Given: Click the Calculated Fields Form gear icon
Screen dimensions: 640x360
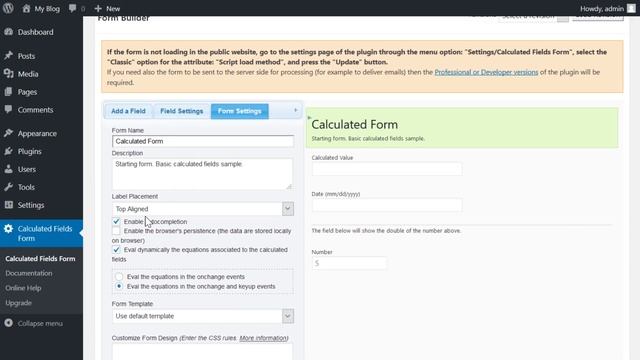Looking at the screenshot, I should (9, 229).
